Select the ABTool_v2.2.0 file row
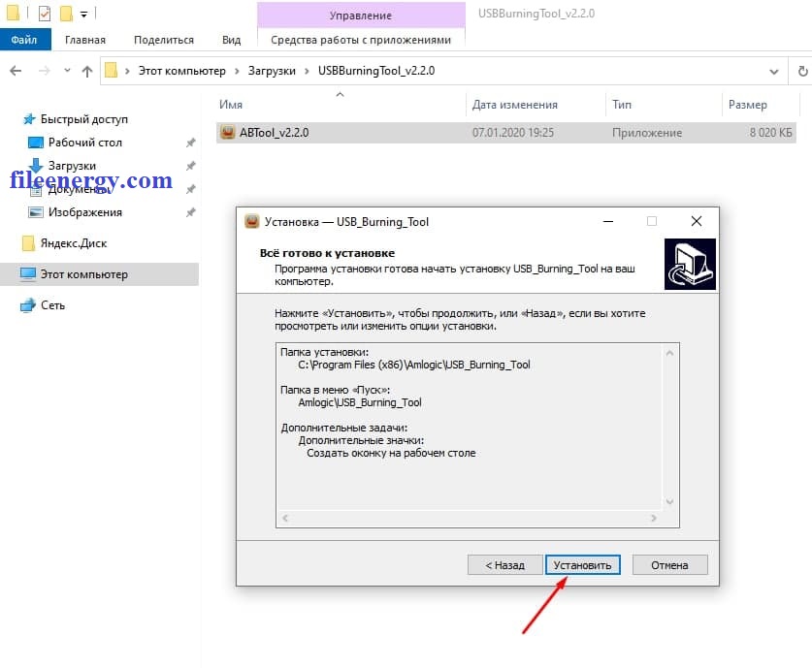 click(x=506, y=133)
